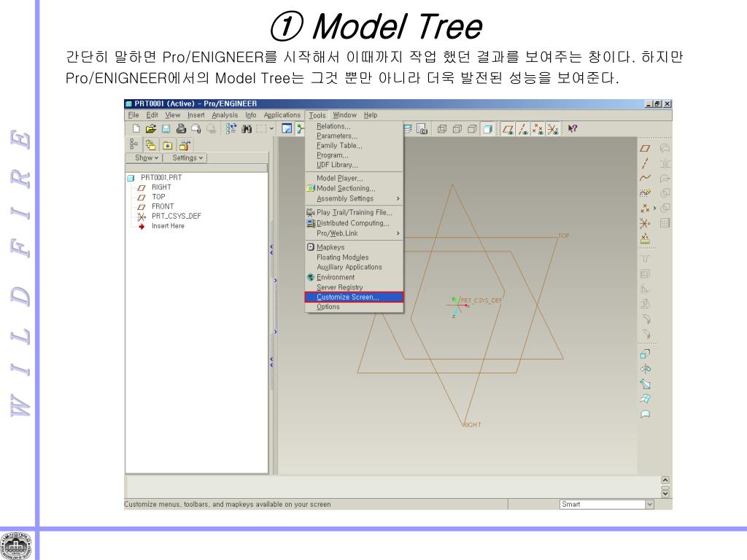Screen dimensions: 747x560
Task: Open the Smart selection filter dropdown
Action: pos(649,505)
